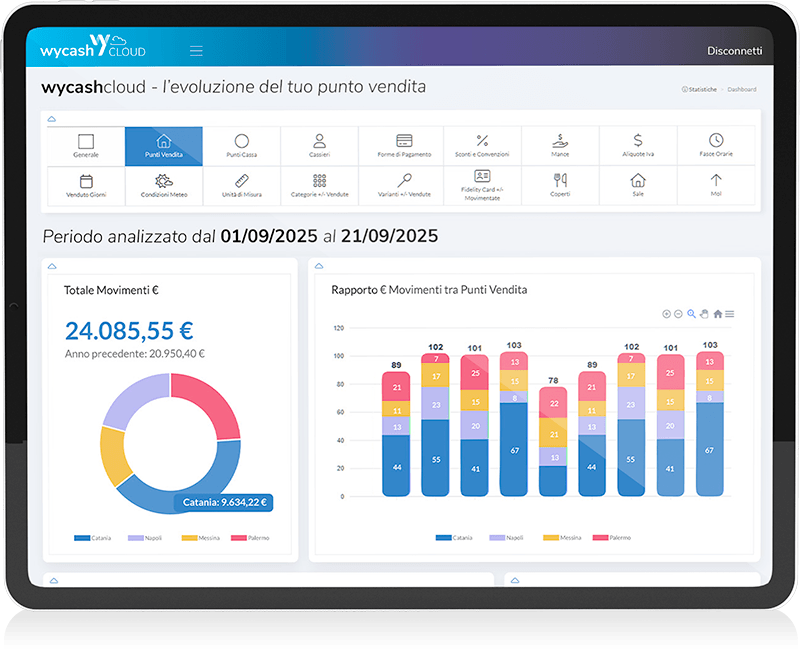
Task: Click the Totale Movimenti € heading
Action: coord(111,290)
